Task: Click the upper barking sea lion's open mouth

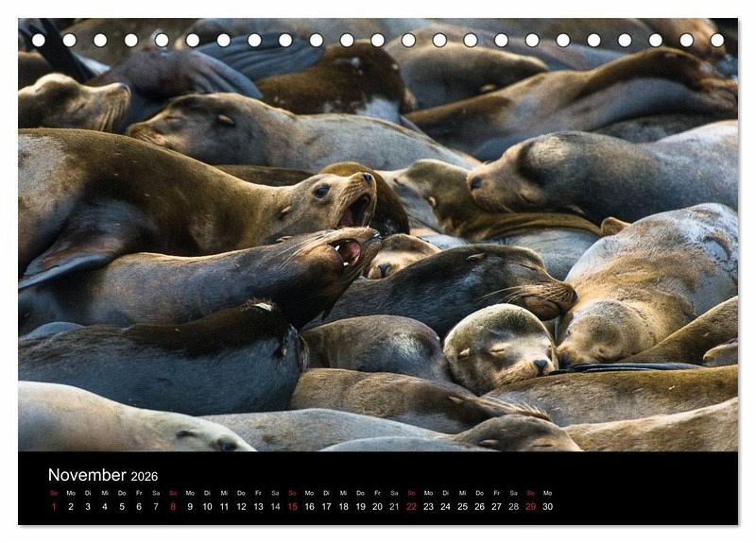Action: 357,210
